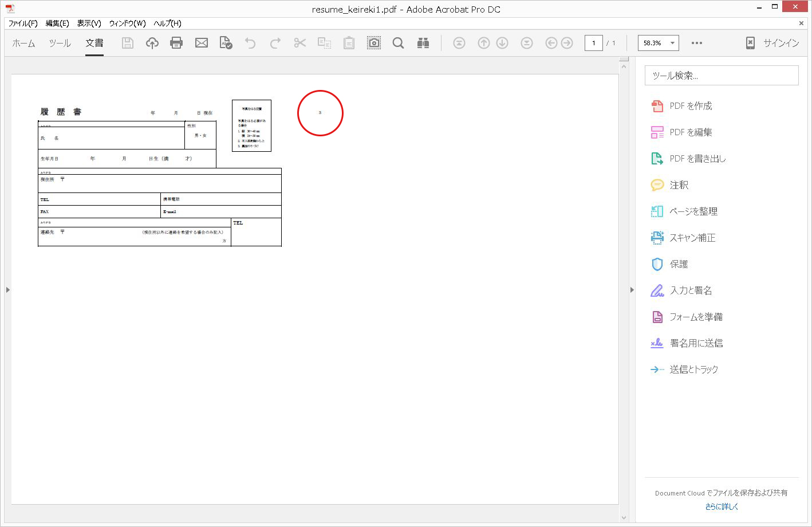The image size is (812, 527).
Task: Click the サインイン button
Action: point(772,43)
